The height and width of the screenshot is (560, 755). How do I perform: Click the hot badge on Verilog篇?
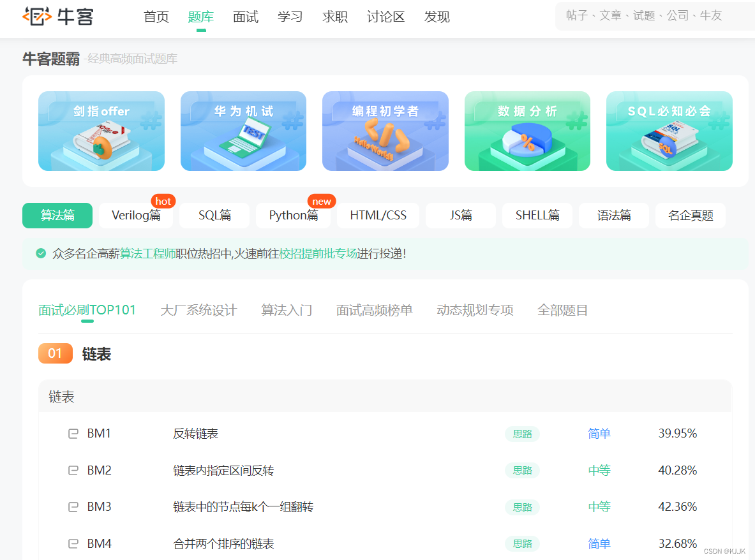pyautogui.click(x=163, y=201)
